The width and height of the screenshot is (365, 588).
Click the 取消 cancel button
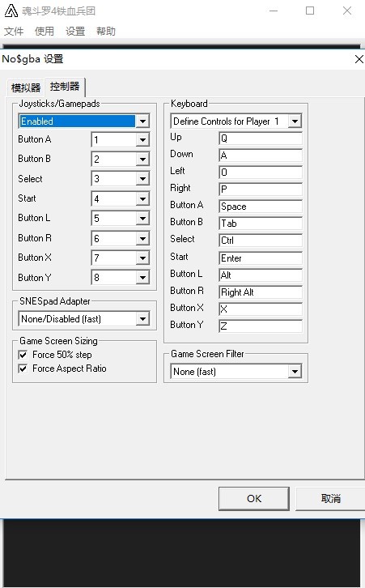[x=330, y=498]
